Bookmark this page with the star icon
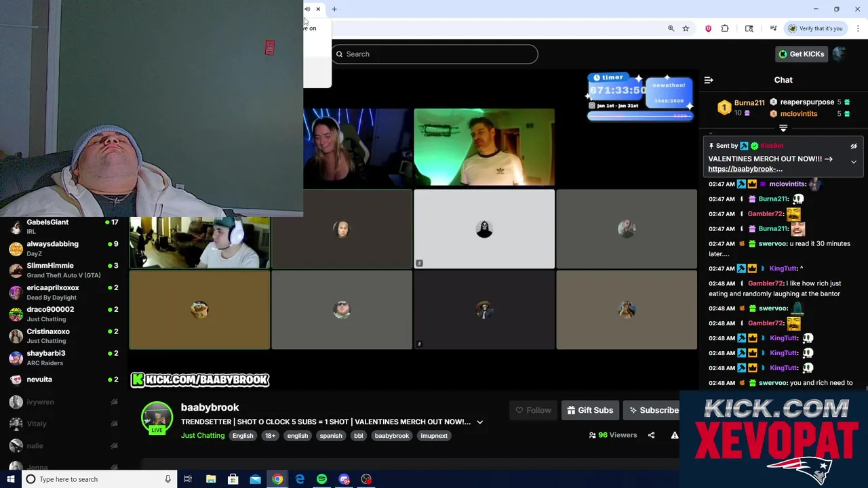 tap(686, 28)
